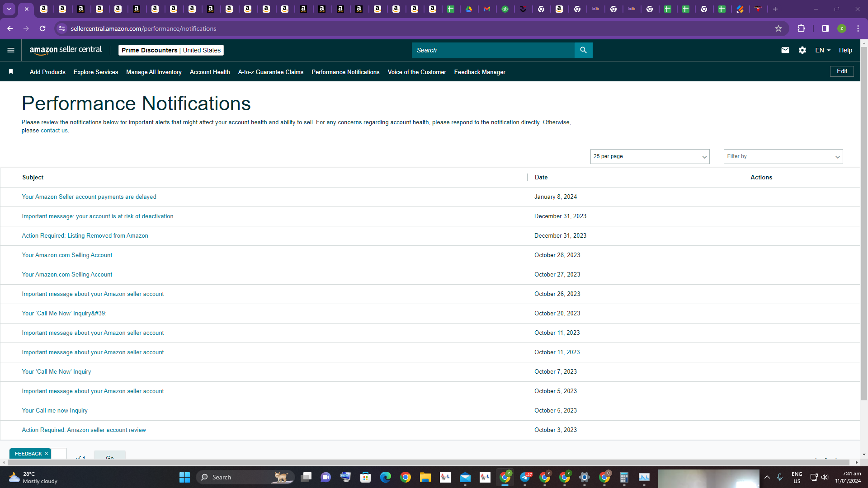
Task: Open Explore Services in the nav bar
Action: coord(96,72)
